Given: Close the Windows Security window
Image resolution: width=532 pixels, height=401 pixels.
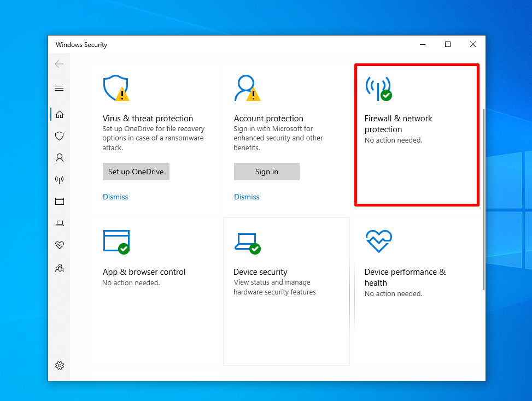Looking at the screenshot, I should tap(472, 44).
